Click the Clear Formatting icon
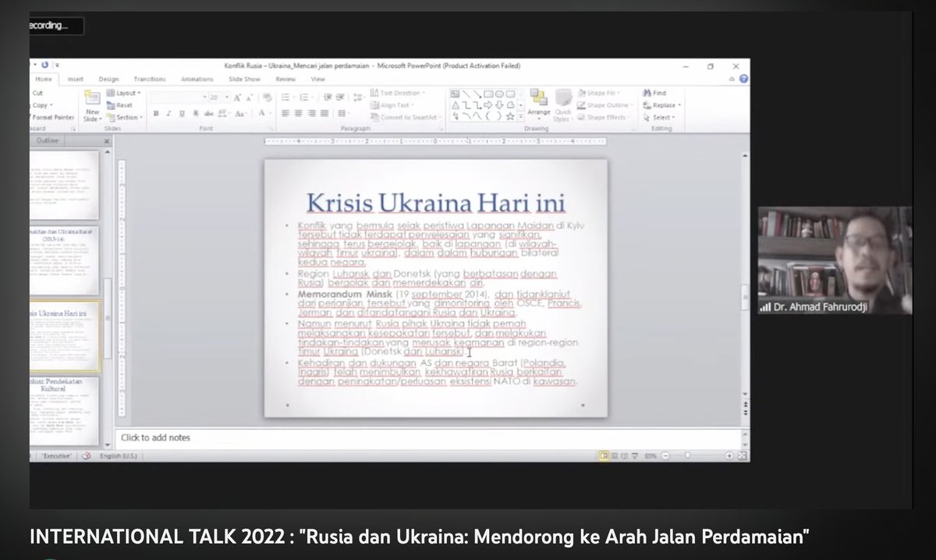Viewport: 936px width, 560px height. (268, 97)
